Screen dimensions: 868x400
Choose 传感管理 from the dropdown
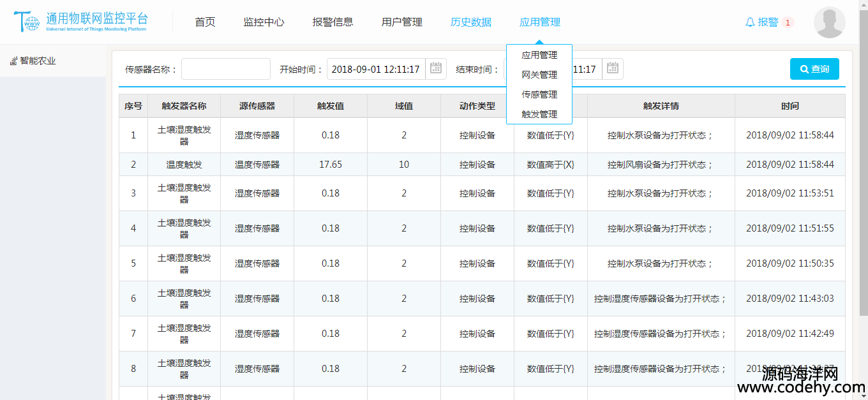(x=539, y=94)
